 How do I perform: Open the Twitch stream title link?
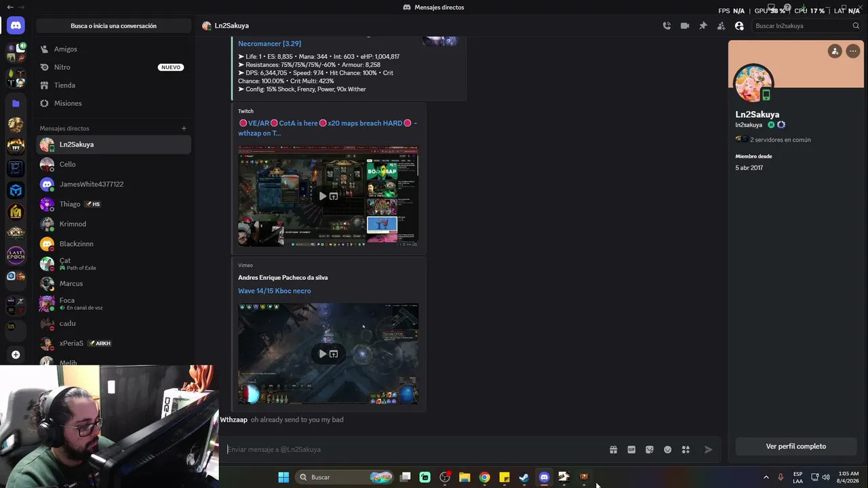tap(328, 128)
